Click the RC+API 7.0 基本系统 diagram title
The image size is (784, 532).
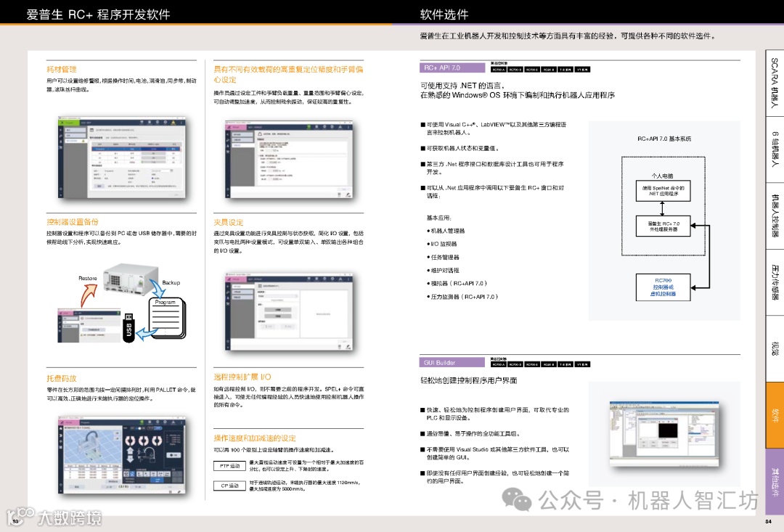coord(664,139)
